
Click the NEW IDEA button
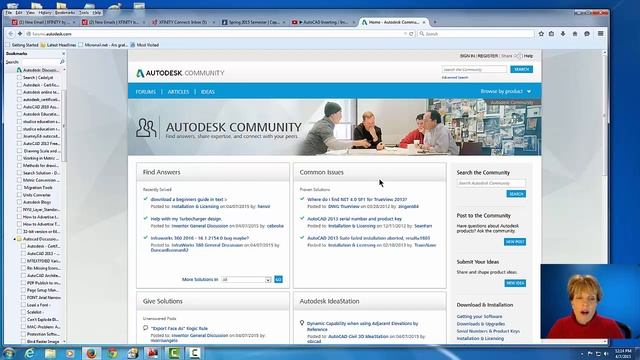[x=515, y=283]
